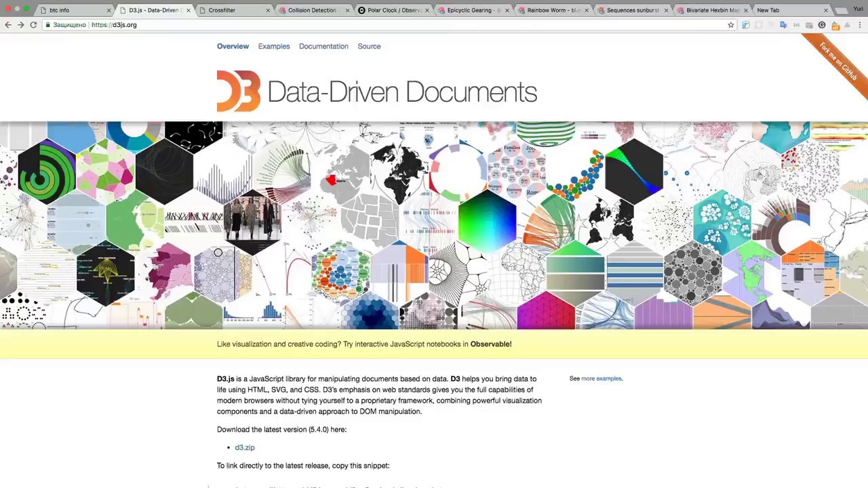Open the Documentation link
This screenshot has width=868, height=488.
click(x=323, y=46)
